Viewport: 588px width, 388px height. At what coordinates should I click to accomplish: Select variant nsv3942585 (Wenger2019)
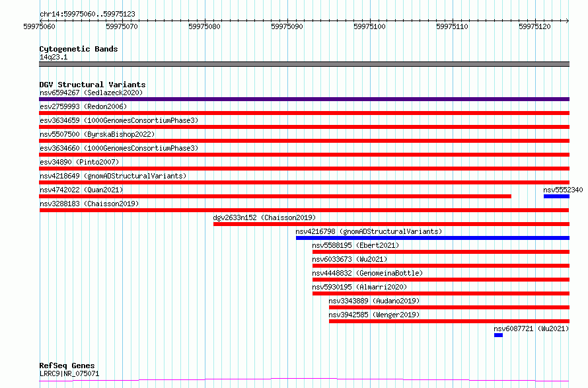click(374, 315)
